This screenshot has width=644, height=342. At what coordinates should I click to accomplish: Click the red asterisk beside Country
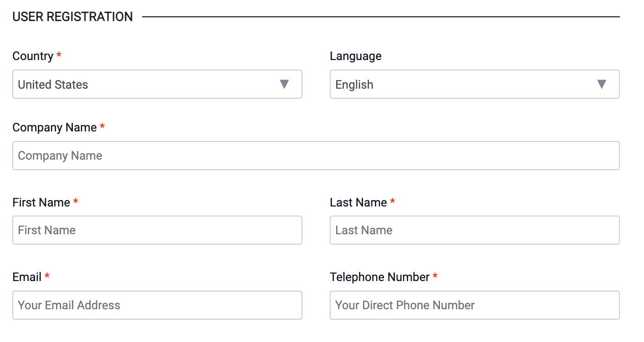pos(59,55)
